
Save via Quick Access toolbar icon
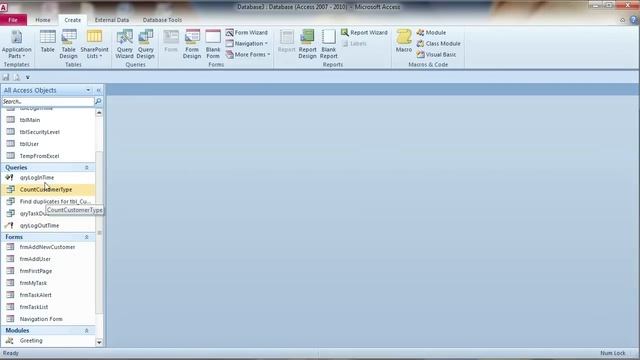[6, 77]
